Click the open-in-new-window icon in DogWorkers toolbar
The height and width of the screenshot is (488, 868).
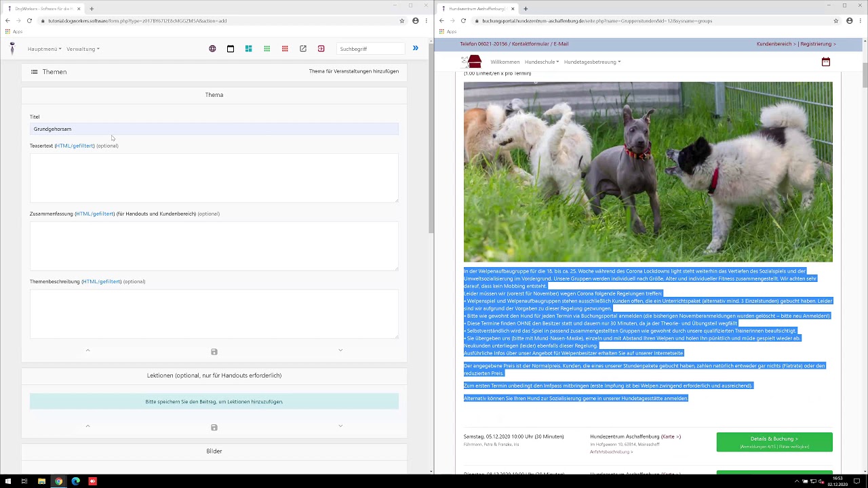pos(303,49)
